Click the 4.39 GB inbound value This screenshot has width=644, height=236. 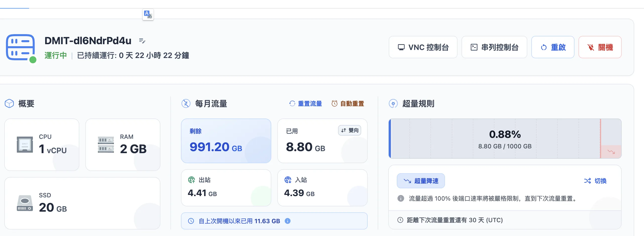[x=299, y=193]
